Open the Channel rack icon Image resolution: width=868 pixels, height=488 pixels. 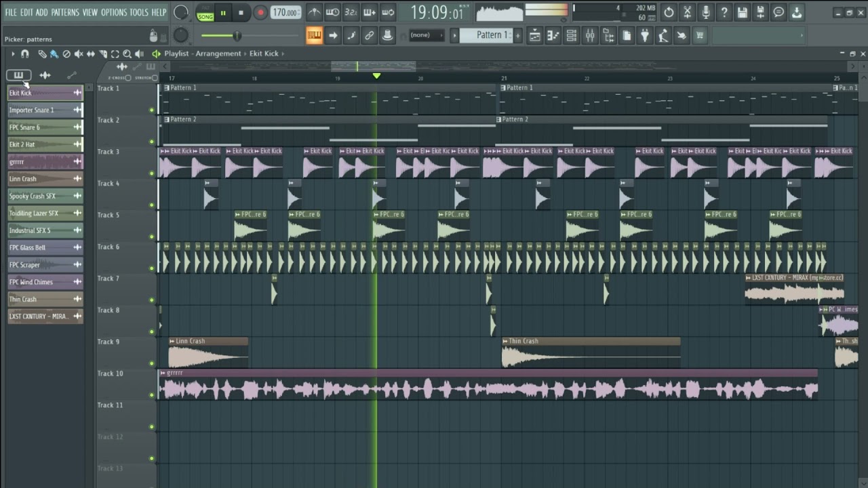572,35
